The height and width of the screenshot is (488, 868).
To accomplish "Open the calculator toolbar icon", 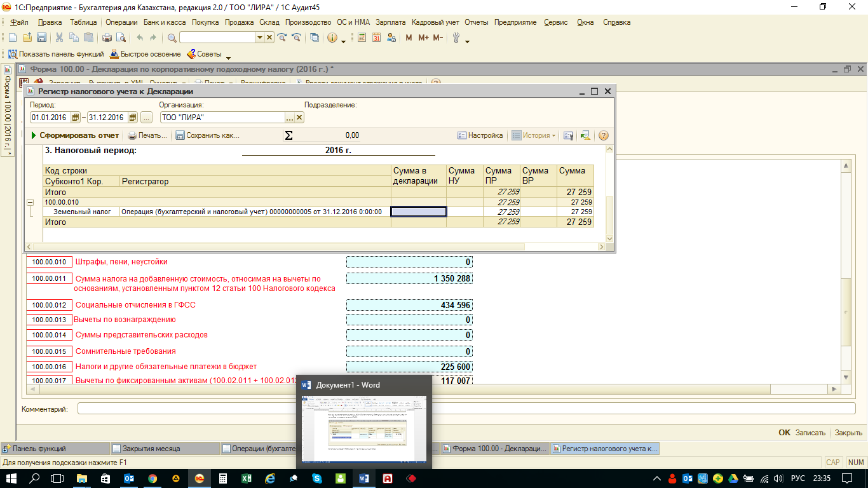I will coord(362,37).
